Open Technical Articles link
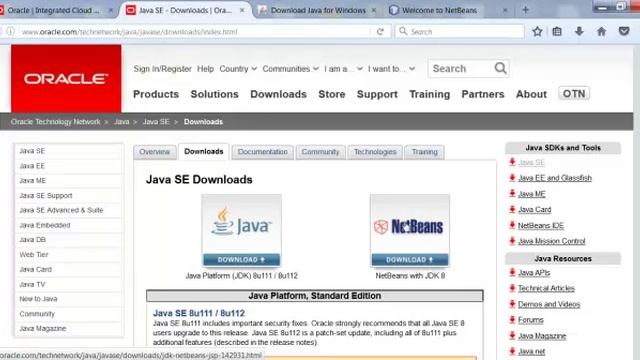 [546, 288]
